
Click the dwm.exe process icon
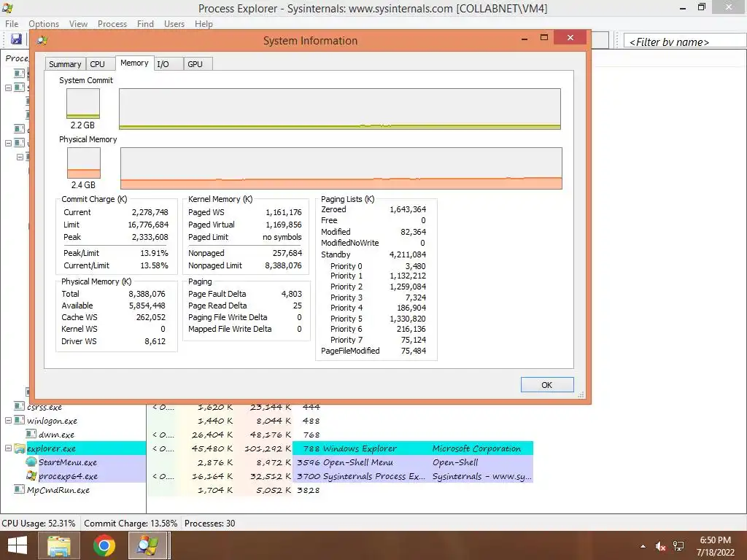click(31, 435)
